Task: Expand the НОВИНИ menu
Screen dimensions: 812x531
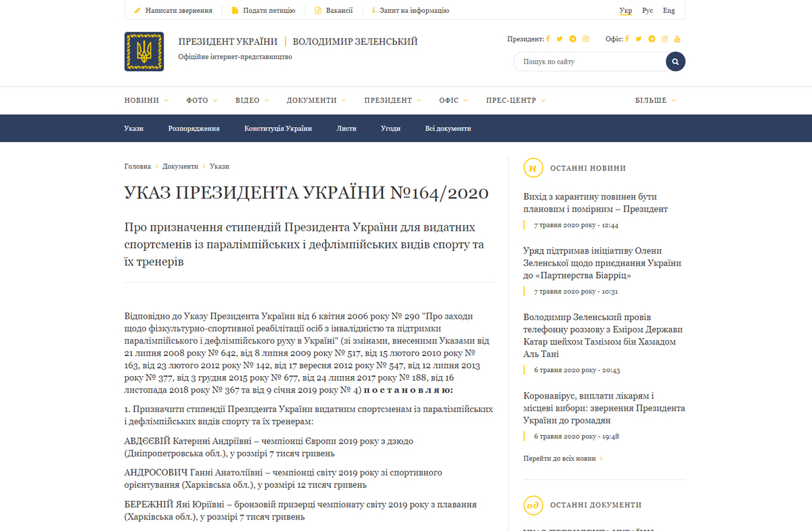Action: tap(146, 100)
